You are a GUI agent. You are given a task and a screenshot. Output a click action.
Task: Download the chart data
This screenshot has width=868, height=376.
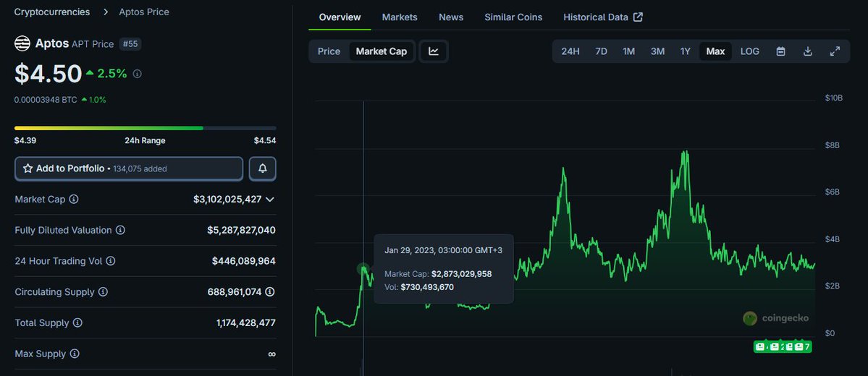(x=808, y=51)
